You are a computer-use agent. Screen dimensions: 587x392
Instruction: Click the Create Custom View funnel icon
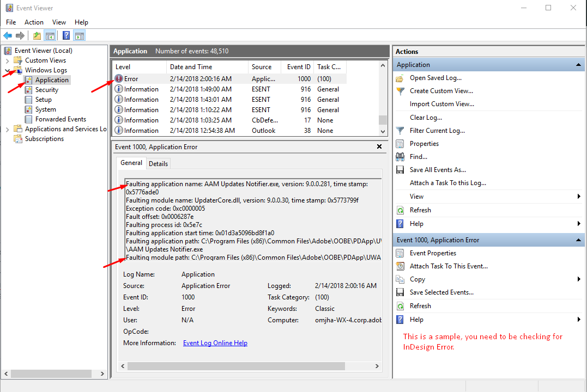(x=400, y=91)
